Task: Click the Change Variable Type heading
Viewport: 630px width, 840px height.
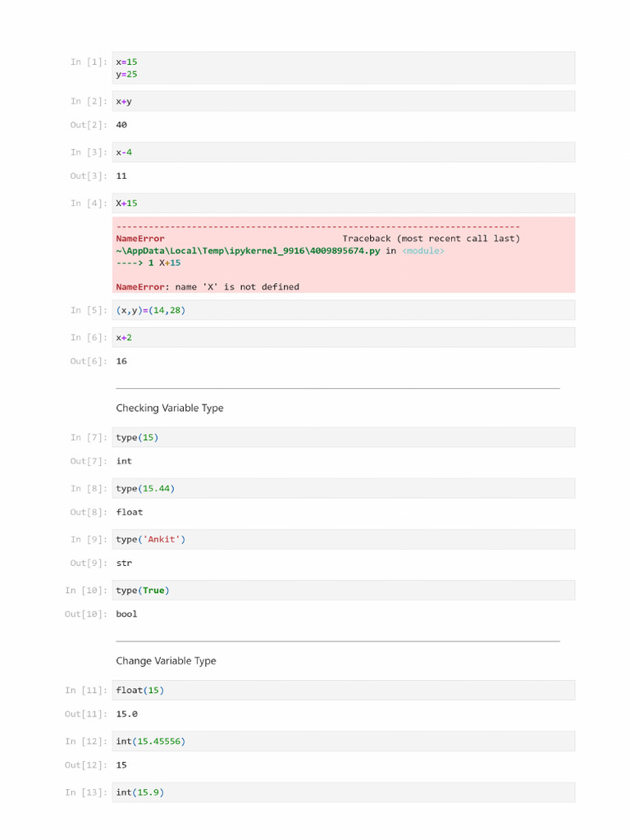Action: pyautogui.click(x=166, y=660)
